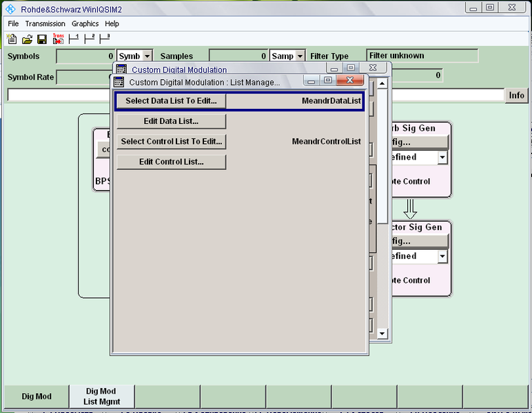Click the scrollbar down arrow in modulation window
Viewport: 532px width, 413px height.
click(x=383, y=333)
